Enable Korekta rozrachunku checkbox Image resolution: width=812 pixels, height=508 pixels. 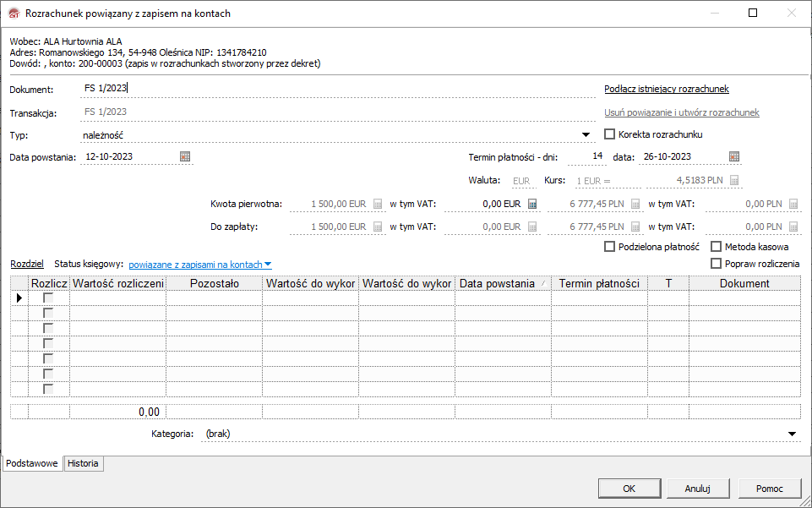tap(609, 134)
